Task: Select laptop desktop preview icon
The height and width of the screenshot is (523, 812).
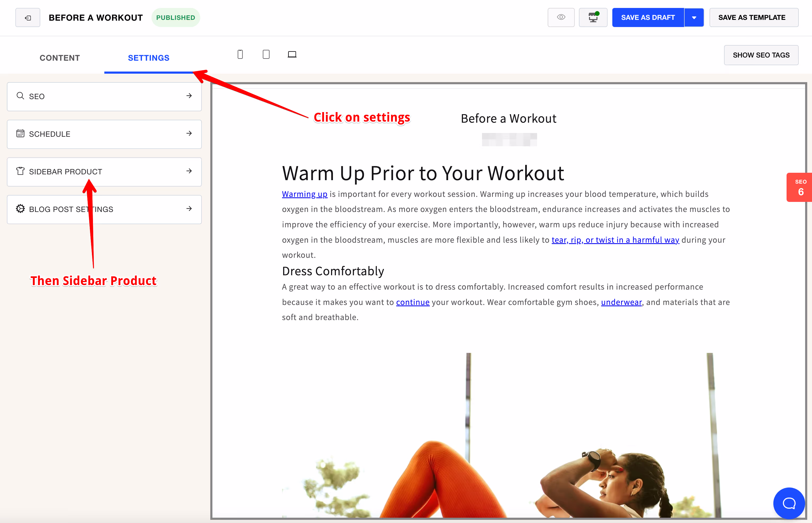Action: coord(292,54)
